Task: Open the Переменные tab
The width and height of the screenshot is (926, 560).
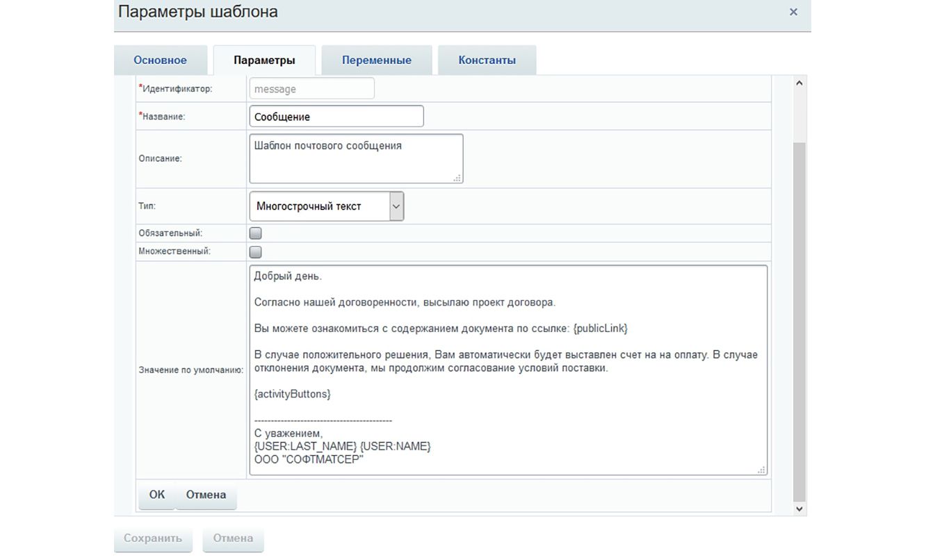Action: tap(376, 60)
